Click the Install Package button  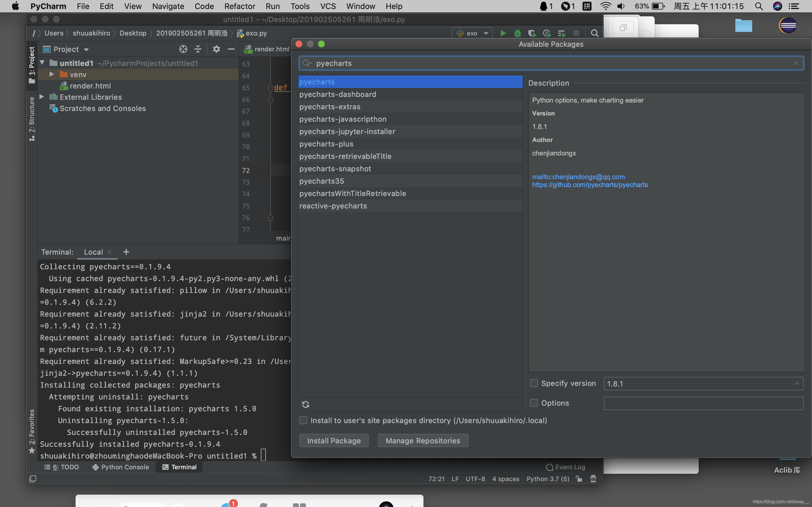[x=334, y=441]
